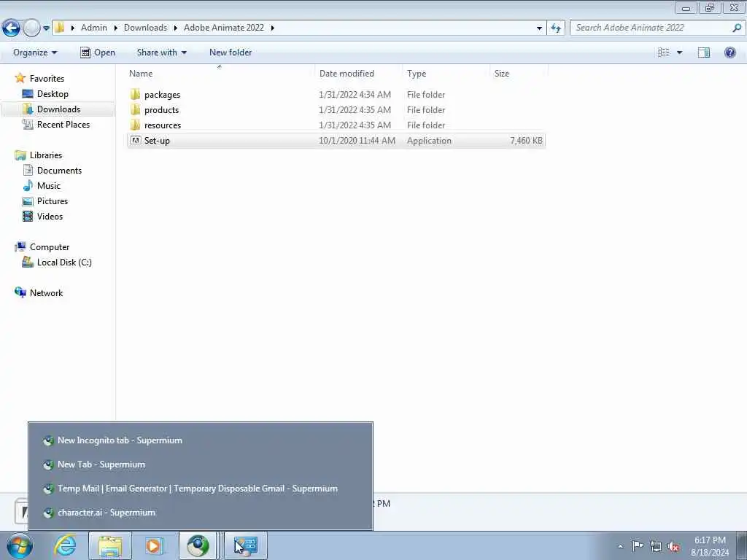Click the muted volume tray icon
747x560 pixels.
(673, 546)
